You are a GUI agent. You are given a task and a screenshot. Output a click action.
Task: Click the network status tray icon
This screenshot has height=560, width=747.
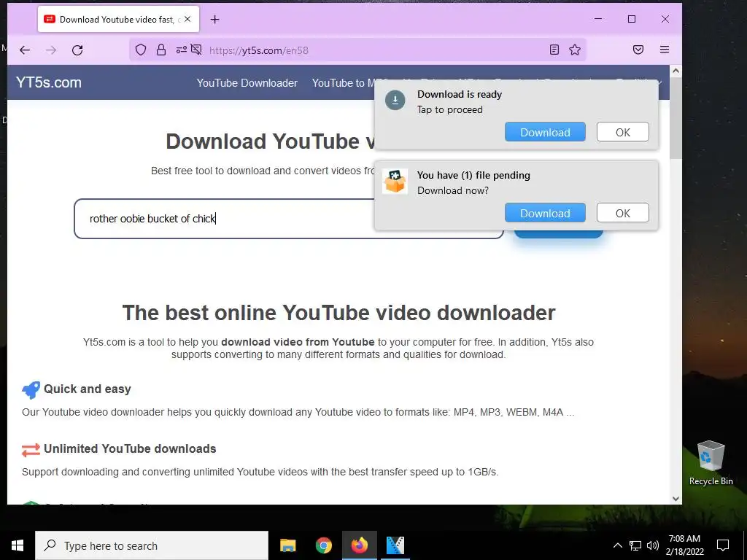(x=635, y=545)
